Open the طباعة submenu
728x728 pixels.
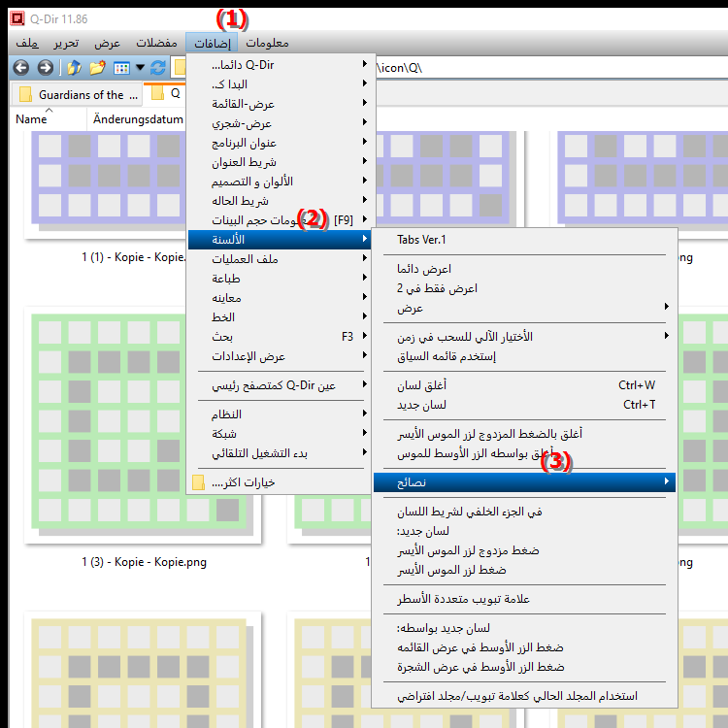tap(281, 279)
